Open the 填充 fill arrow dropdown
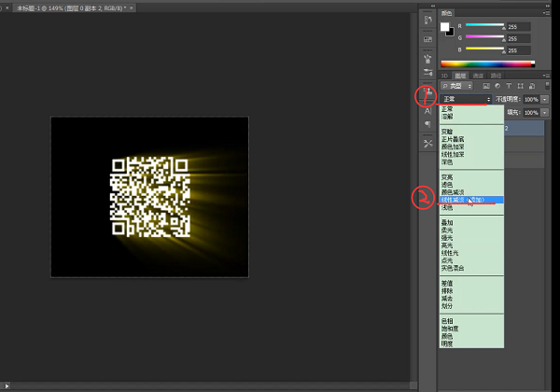The height and width of the screenshot is (392, 560). (x=545, y=113)
